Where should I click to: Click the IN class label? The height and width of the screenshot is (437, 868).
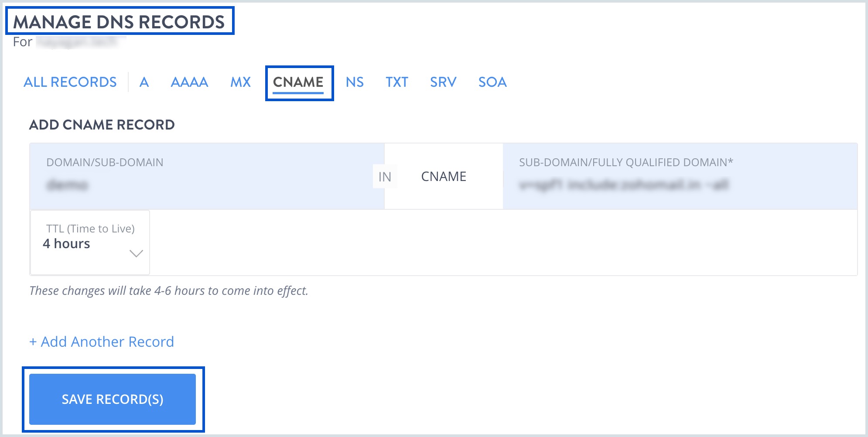pos(385,177)
